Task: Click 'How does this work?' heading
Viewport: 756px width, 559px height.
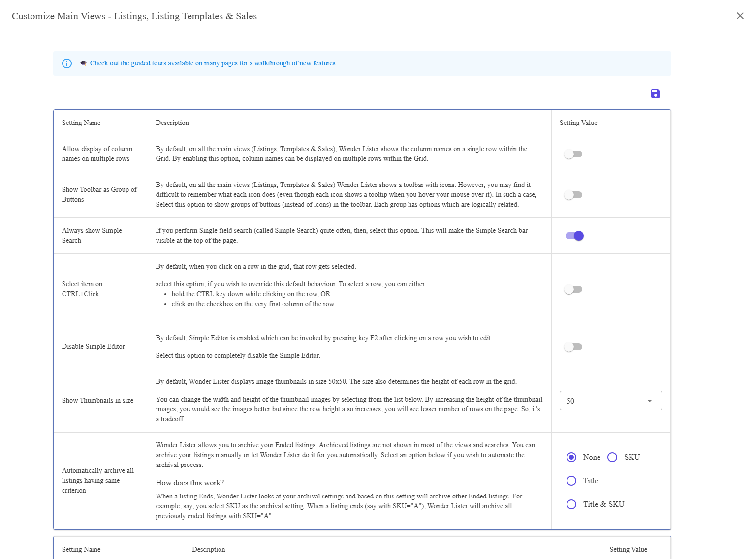Action: [190, 483]
